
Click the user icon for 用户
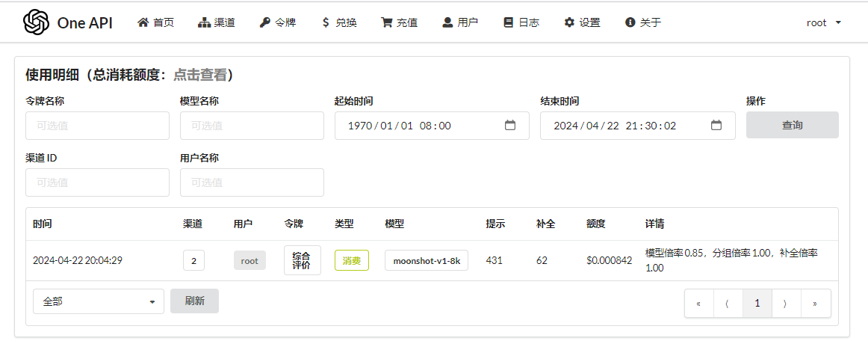448,22
